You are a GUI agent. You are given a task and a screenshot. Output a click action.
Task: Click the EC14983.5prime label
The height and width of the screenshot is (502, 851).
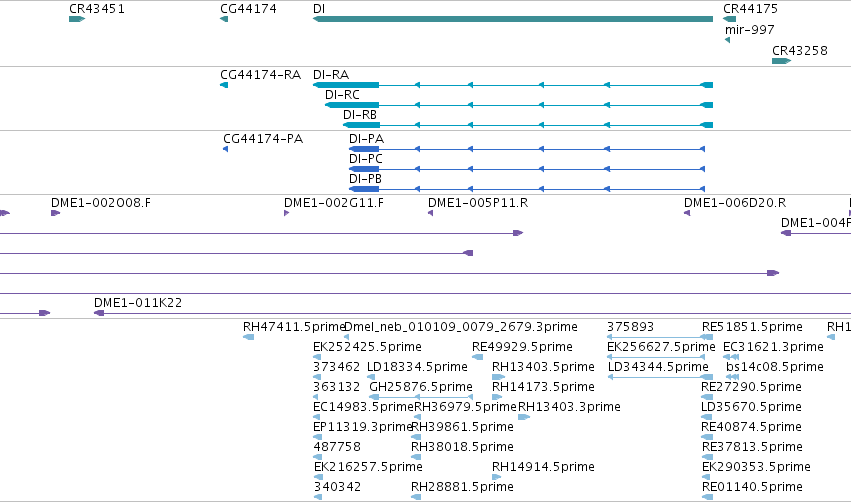[x=364, y=407]
